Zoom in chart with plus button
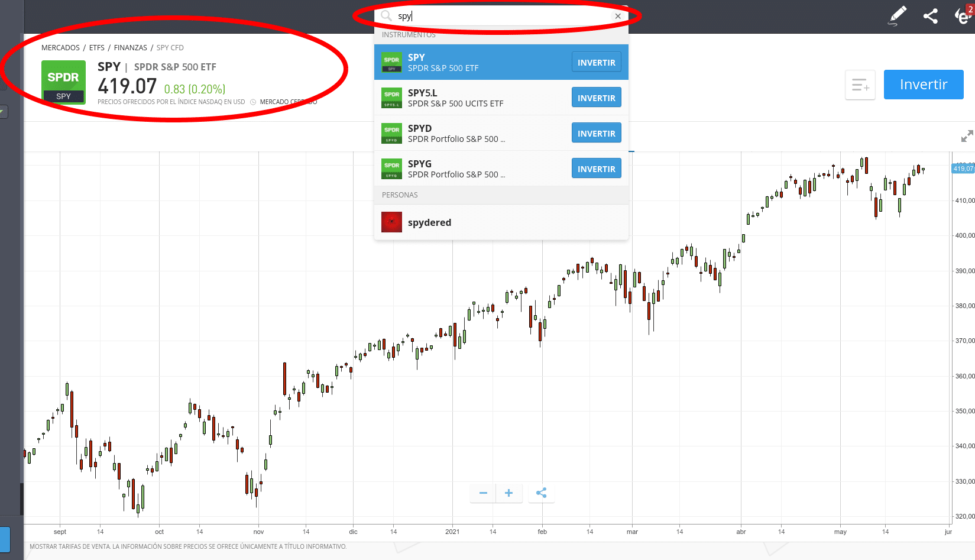975x560 pixels. (x=508, y=493)
